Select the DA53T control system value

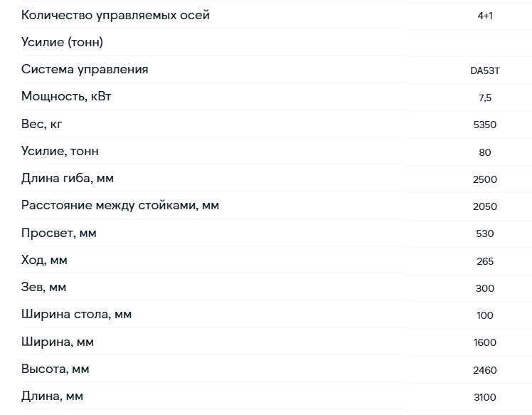click(485, 70)
